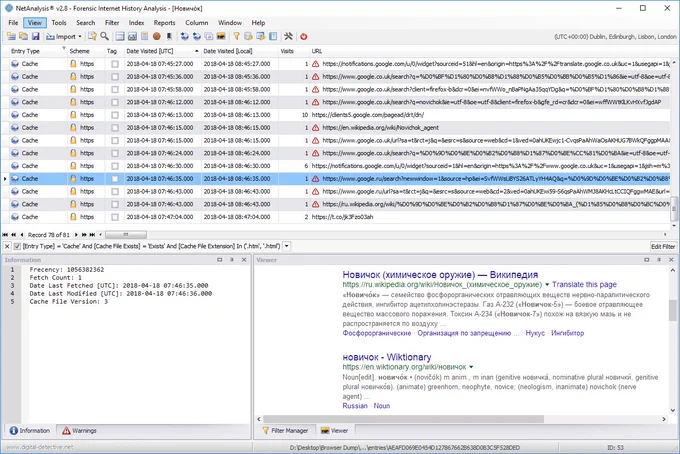The width and height of the screenshot is (680, 454).
Task: Click the timezone label Dublin, Edinburgh, Lisbon, London
Action: [x=615, y=37]
